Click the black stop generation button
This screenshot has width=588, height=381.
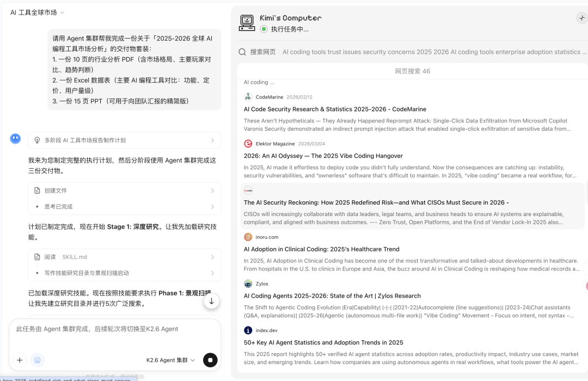coord(210,360)
